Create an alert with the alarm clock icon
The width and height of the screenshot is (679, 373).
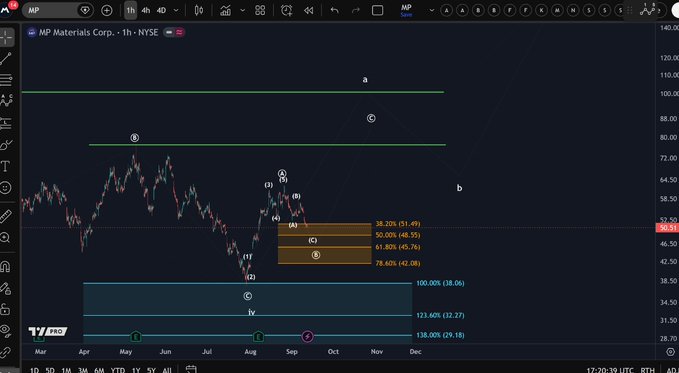286,10
